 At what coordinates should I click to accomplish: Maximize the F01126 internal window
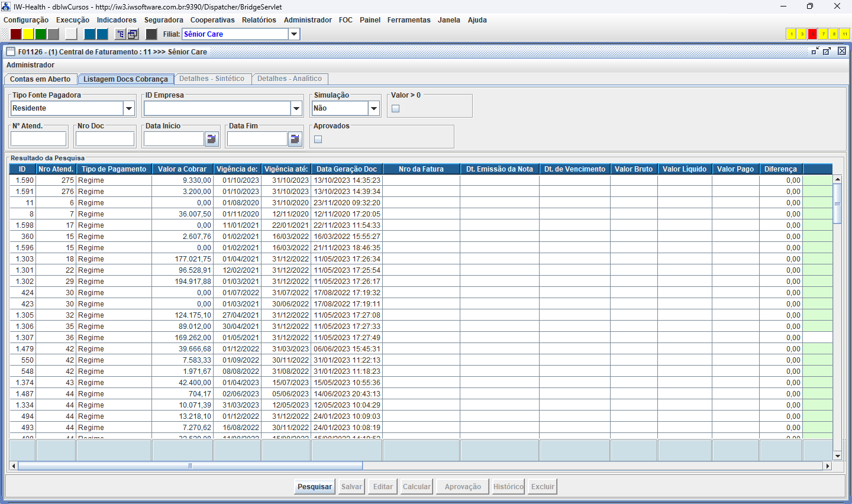point(827,51)
